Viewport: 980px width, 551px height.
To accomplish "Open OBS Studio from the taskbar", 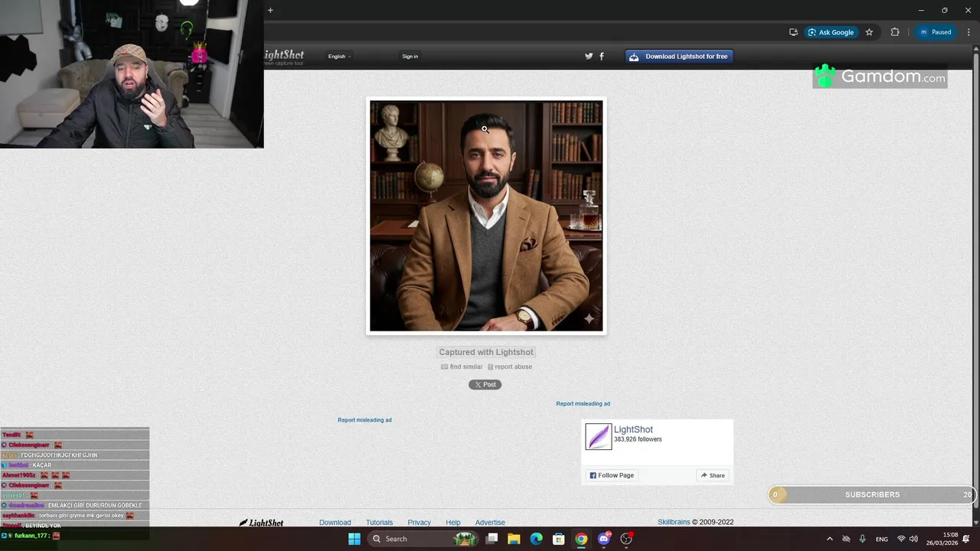I will click(x=626, y=539).
